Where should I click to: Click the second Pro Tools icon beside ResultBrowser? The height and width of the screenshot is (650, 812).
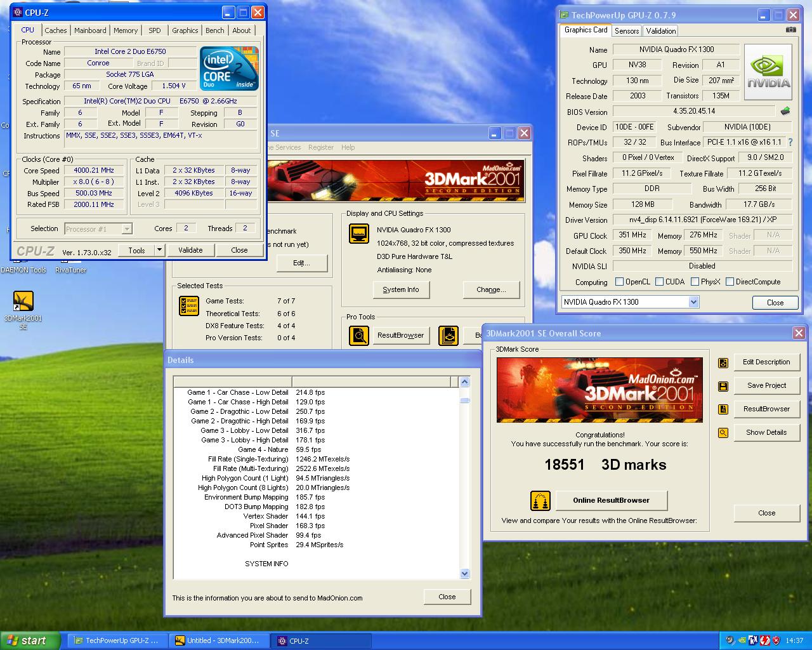(449, 335)
